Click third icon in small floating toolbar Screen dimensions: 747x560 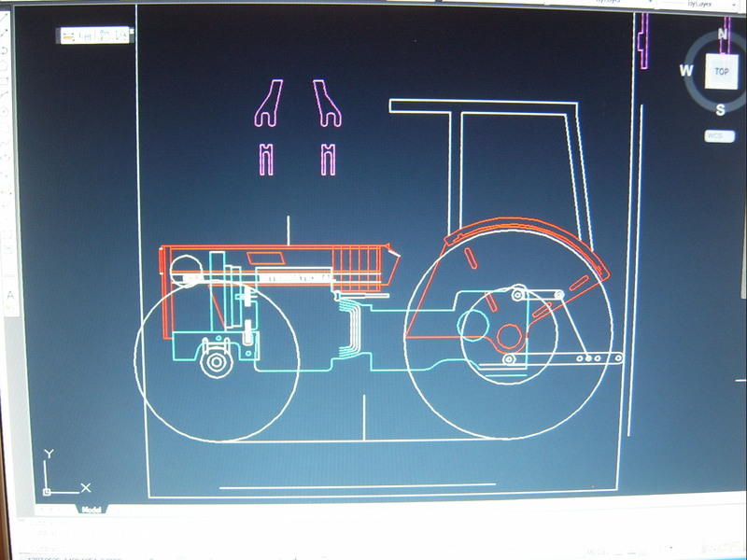tap(104, 35)
